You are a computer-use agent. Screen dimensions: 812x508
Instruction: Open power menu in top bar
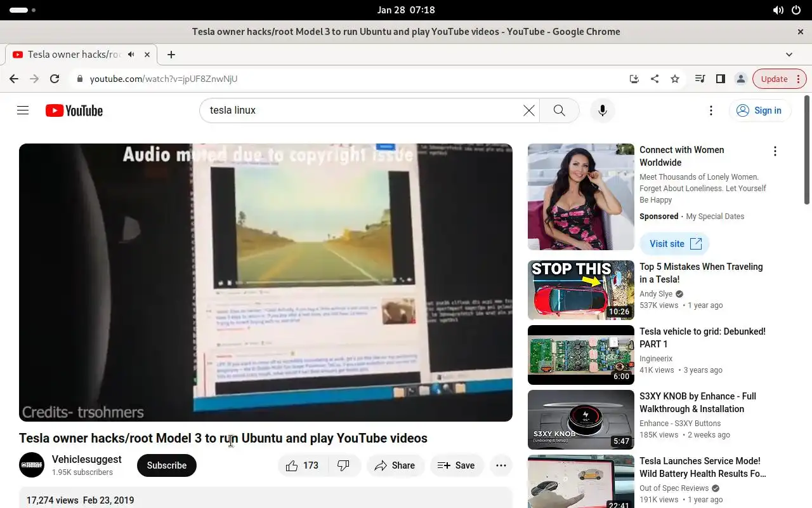(796, 10)
